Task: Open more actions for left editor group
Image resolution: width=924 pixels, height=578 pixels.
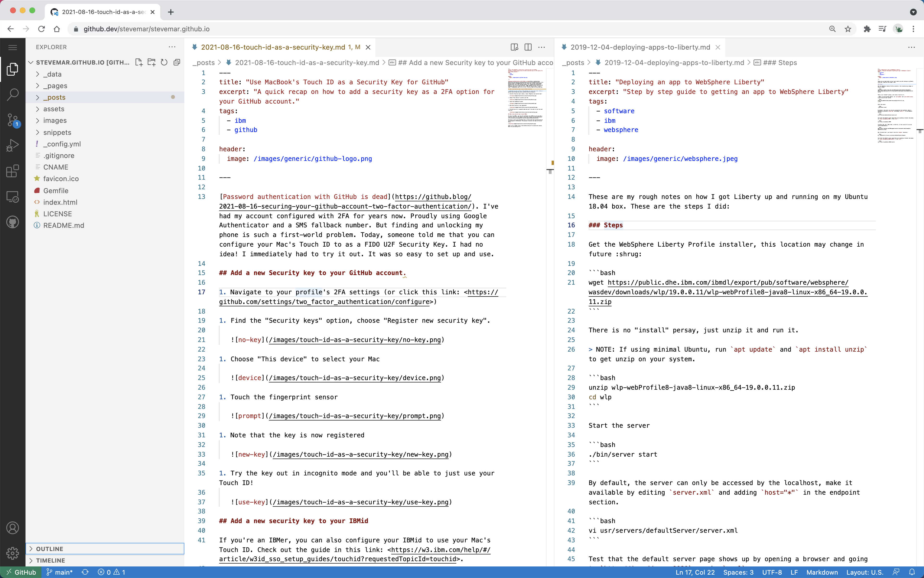Action: click(541, 47)
